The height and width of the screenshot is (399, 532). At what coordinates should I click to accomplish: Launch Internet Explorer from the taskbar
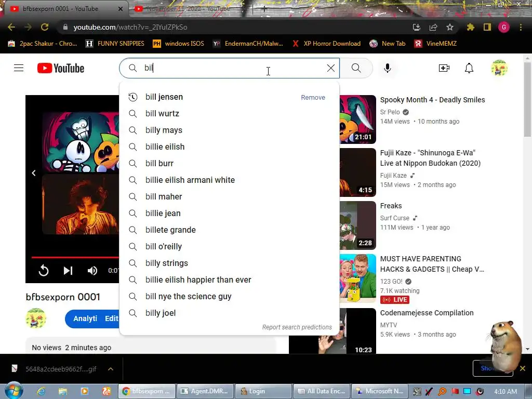(42, 391)
